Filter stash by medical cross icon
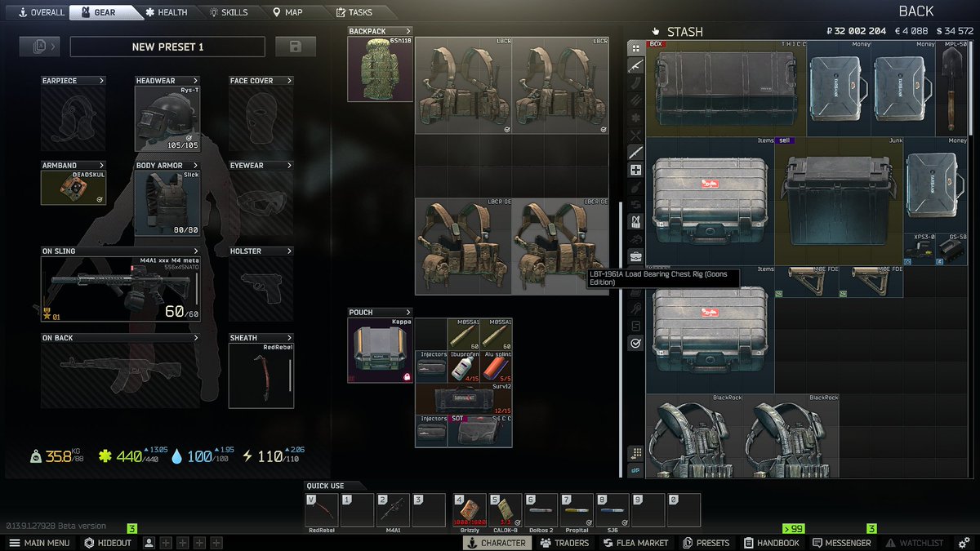Viewport: 980px width, 551px height. (635, 170)
